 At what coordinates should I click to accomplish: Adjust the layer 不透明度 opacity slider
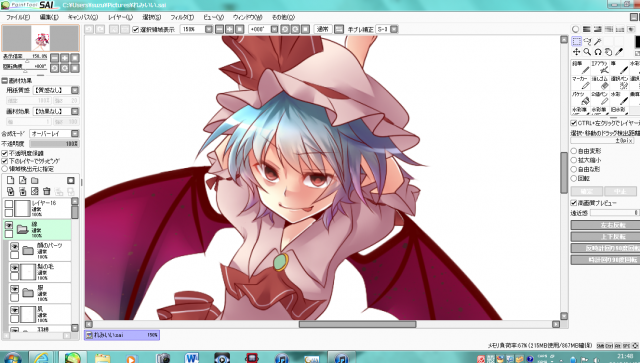[54, 144]
